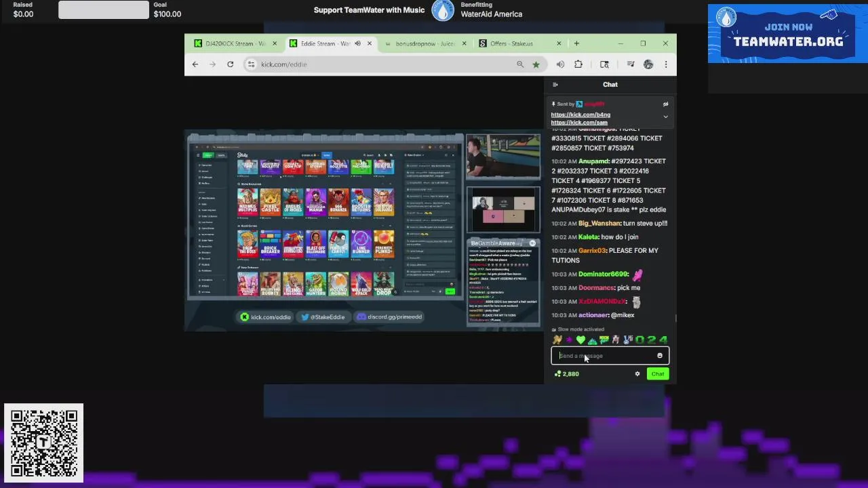Click the tab search icon in browser toolbar
This screenshot has width=868, height=488.
pos(604,64)
